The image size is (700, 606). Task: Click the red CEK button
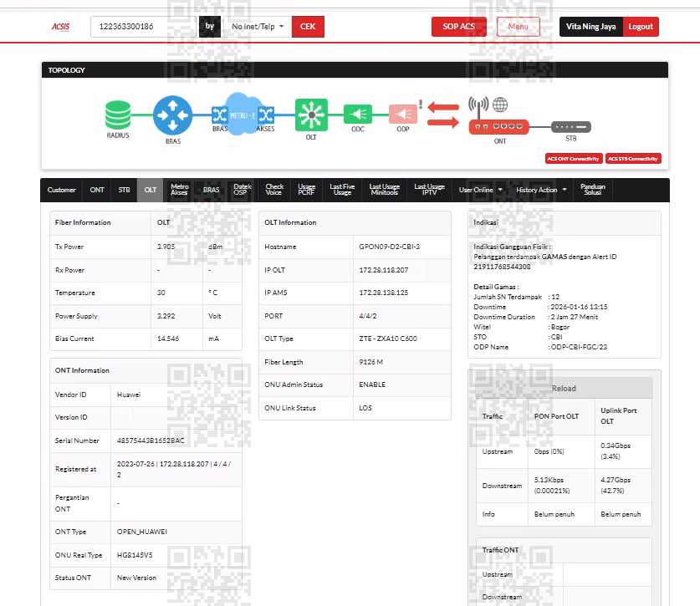308,27
